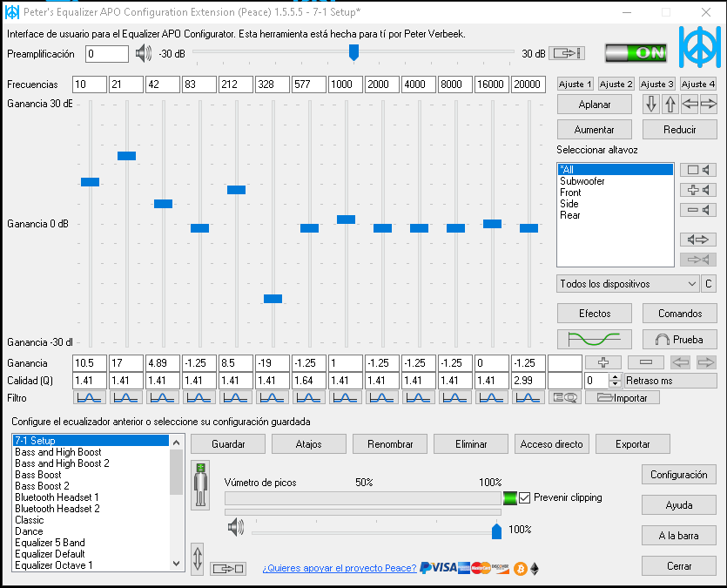The height and width of the screenshot is (588, 727).
Task: Select Bass Boost 2 in the configuration list
Action: tap(91, 486)
